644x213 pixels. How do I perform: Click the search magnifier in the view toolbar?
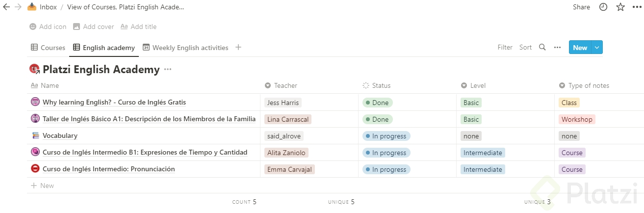(542, 48)
